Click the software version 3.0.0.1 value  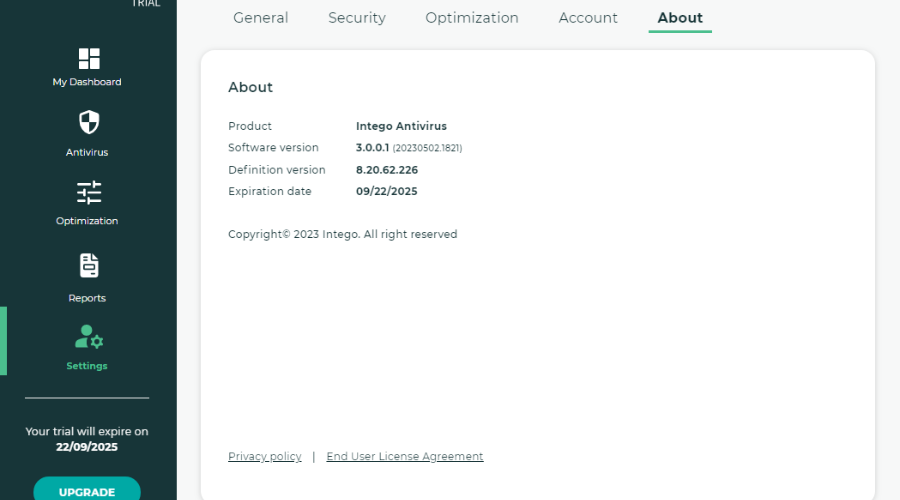pyautogui.click(x=373, y=148)
